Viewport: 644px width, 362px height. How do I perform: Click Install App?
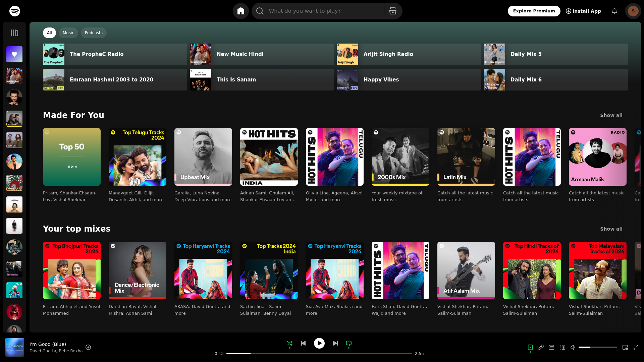click(x=583, y=11)
